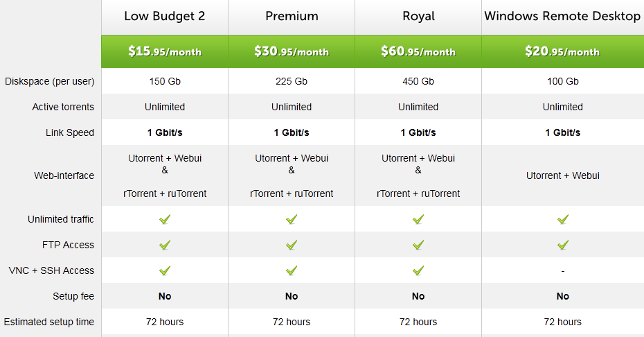Click the 450 Gb diskspace cell
This screenshot has width=644, height=337.
point(418,81)
